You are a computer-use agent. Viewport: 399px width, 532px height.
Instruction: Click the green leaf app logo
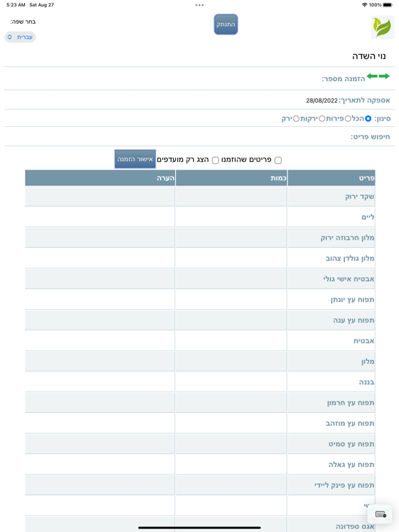coord(382,27)
